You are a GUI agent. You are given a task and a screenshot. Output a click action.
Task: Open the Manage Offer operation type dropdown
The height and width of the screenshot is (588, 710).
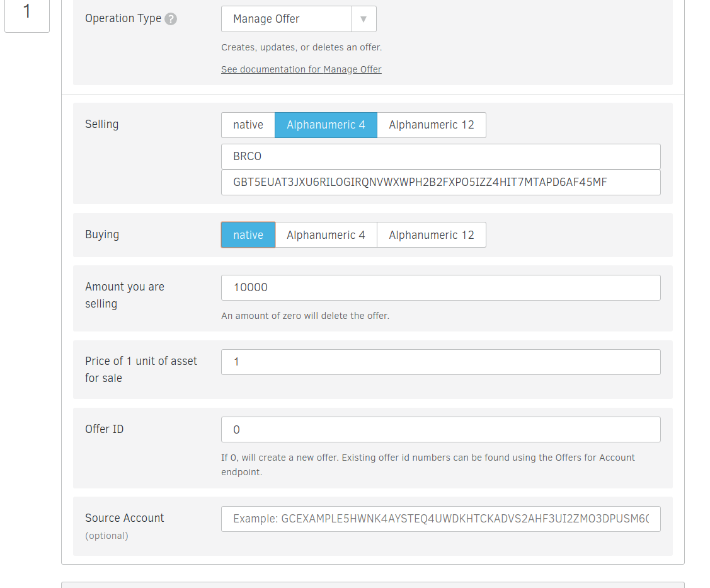[x=287, y=19]
